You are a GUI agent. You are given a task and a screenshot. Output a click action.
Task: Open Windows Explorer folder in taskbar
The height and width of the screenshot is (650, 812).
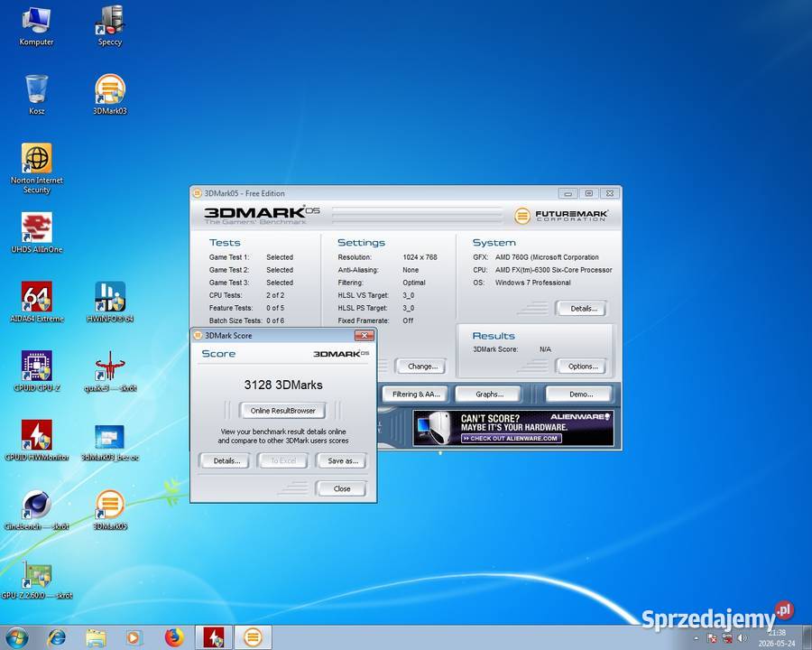pos(96,637)
